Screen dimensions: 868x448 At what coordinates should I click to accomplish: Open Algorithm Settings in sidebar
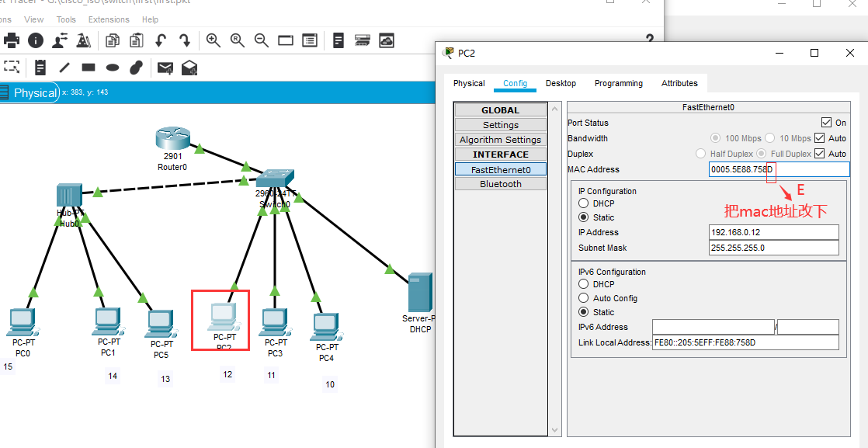click(x=501, y=140)
